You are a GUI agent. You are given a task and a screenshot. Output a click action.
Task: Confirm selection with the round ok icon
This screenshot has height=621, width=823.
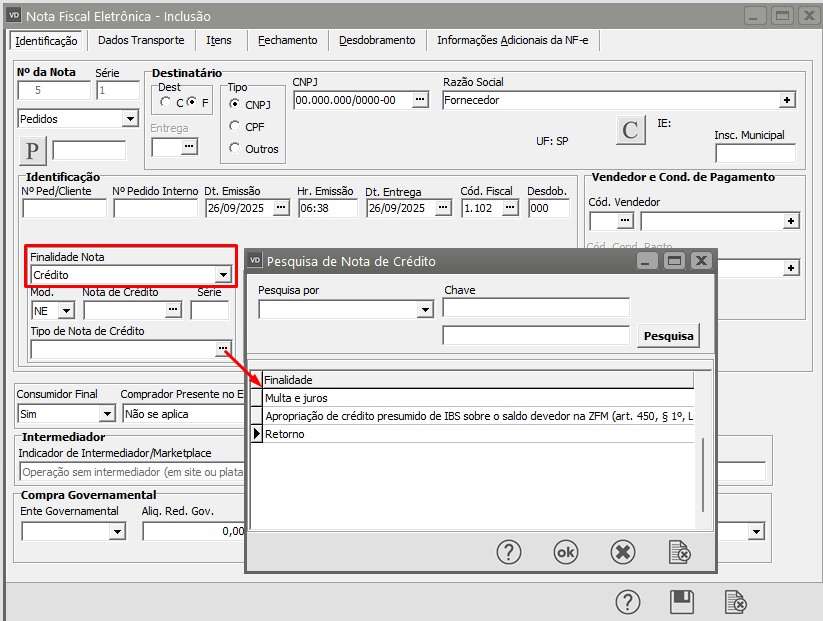click(566, 552)
